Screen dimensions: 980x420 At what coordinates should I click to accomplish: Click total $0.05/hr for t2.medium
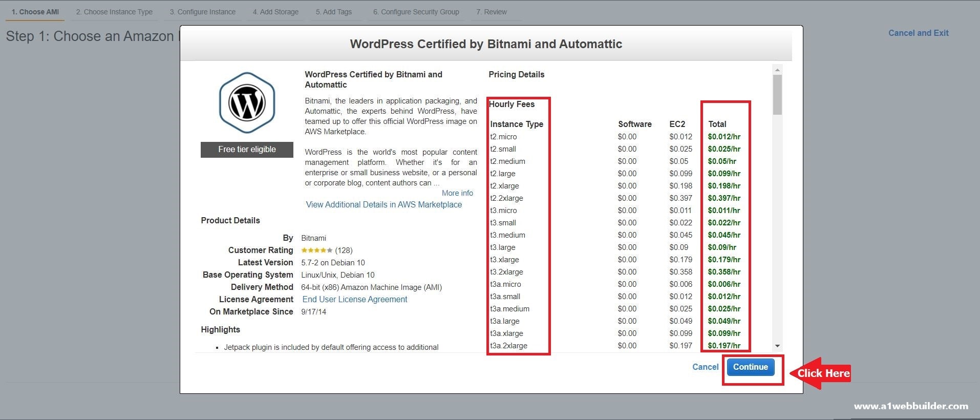(722, 161)
